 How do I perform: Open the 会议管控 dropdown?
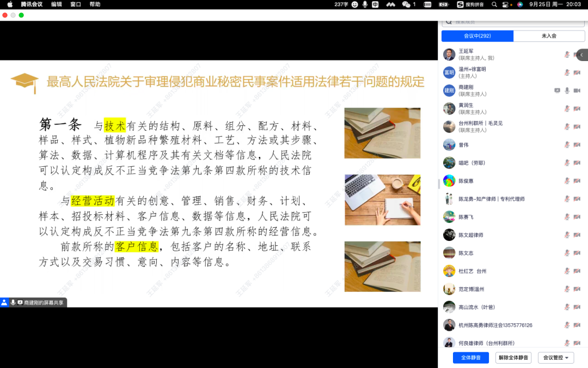[x=556, y=358]
